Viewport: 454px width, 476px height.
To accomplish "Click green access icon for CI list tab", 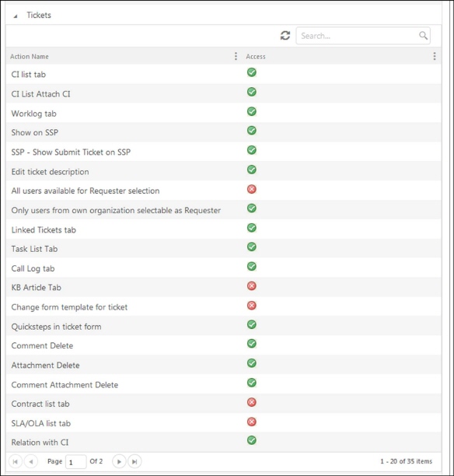I will pyautogui.click(x=252, y=72).
